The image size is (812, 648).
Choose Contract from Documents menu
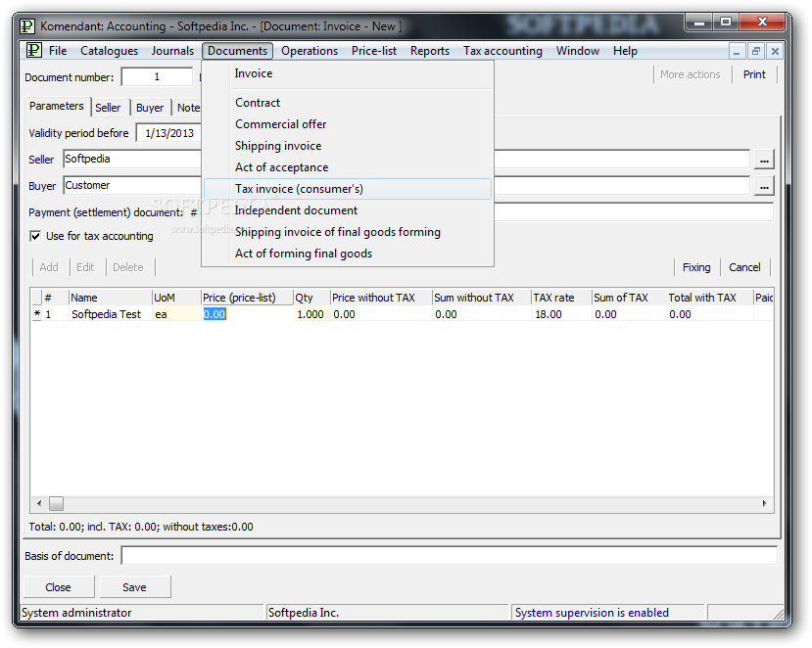348,103
